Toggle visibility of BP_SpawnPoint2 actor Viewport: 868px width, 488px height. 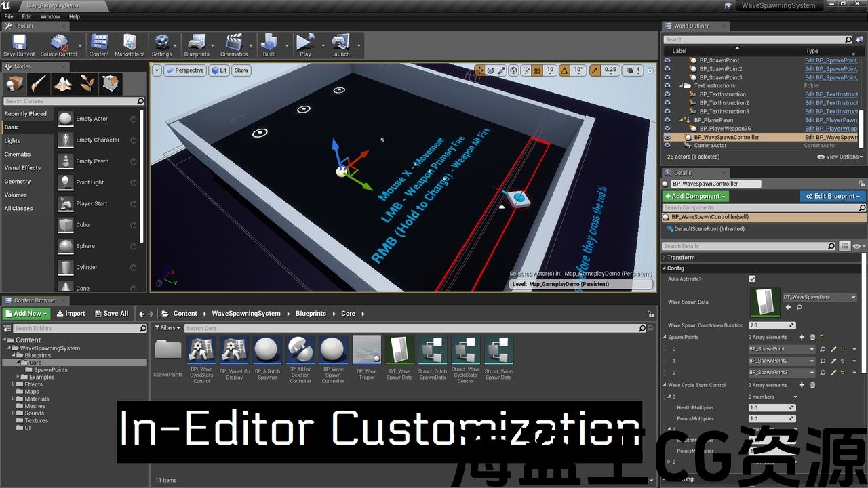pyautogui.click(x=667, y=69)
